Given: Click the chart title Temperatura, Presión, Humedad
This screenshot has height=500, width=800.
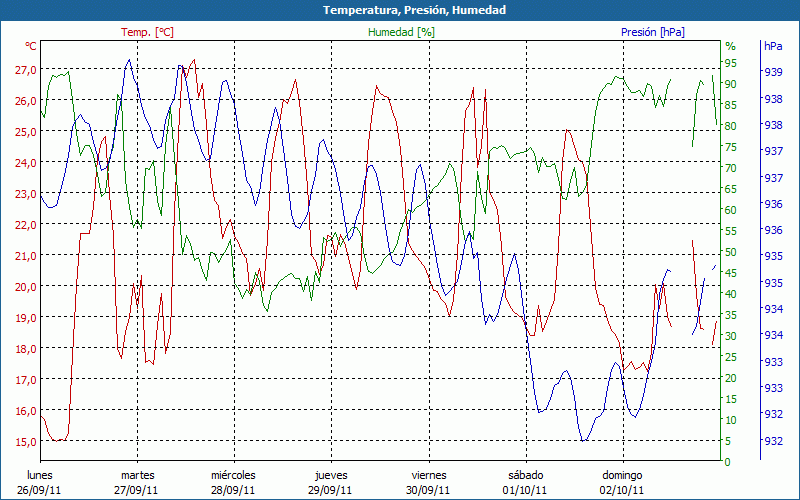Looking at the screenshot, I should point(400,10).
